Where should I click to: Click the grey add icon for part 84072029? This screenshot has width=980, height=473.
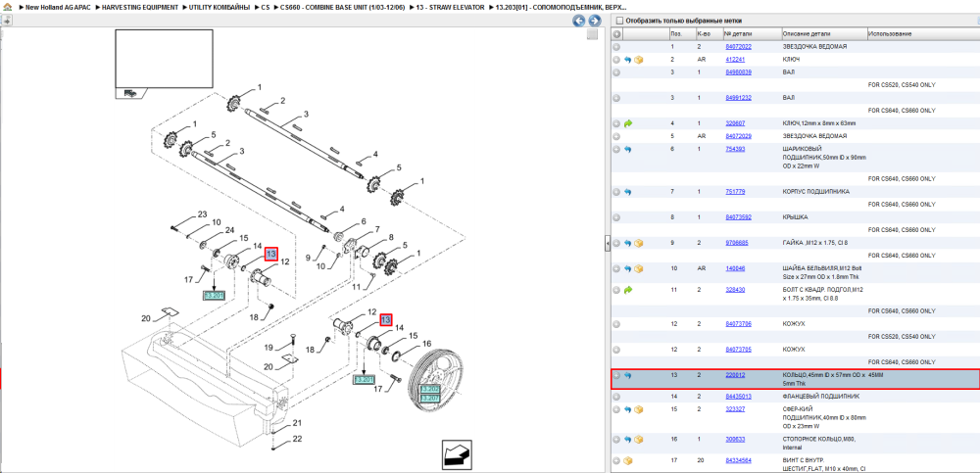point(616,136)
